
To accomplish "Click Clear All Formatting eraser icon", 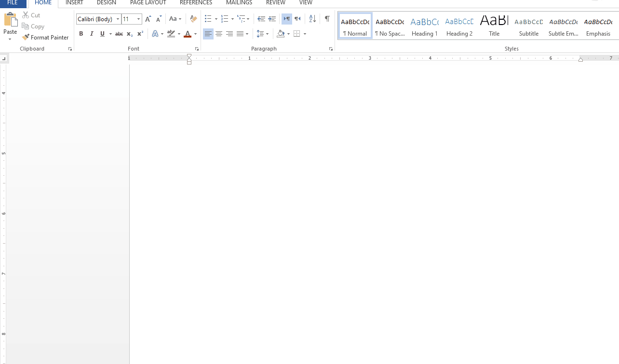I will 193,19.
